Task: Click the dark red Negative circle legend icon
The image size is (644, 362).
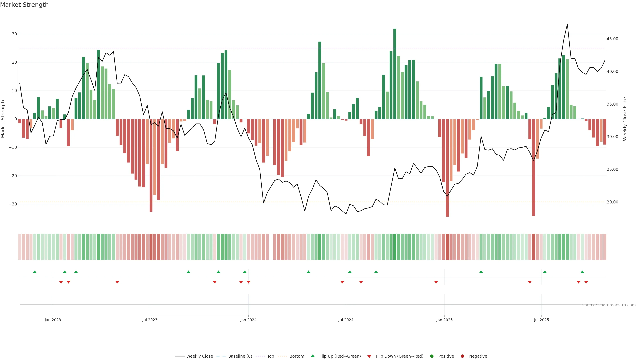Action: point(462,356)
